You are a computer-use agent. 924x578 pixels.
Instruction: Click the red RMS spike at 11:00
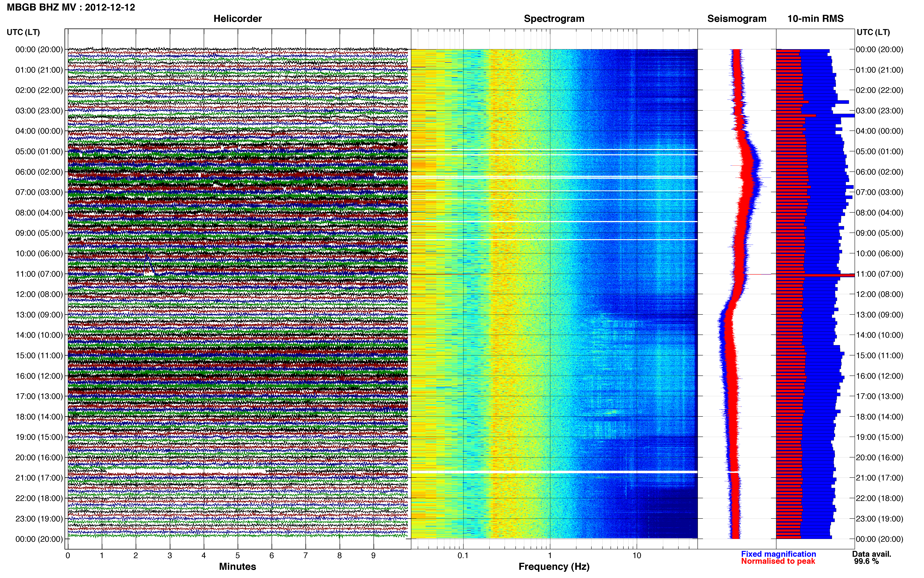(816, 275)
